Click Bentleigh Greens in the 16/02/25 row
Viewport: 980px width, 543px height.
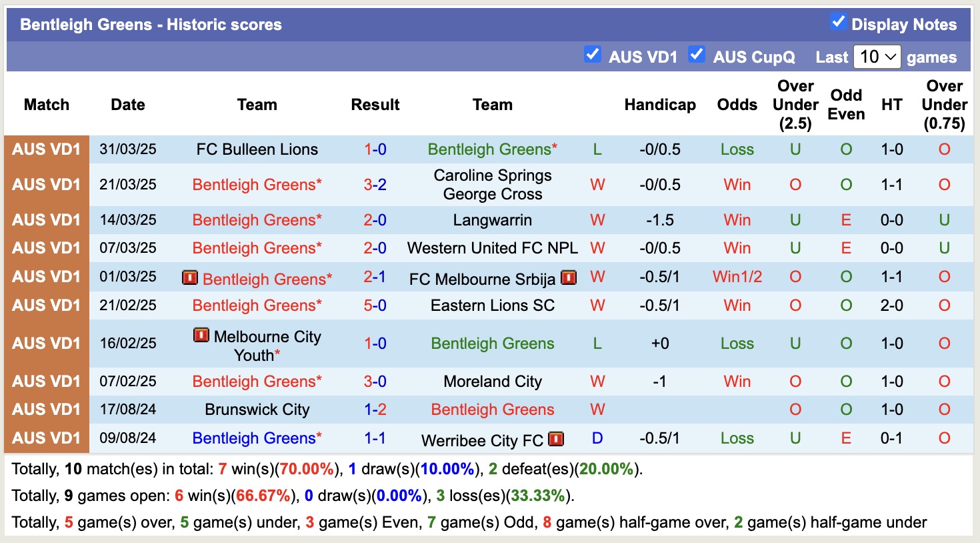pos(492,344)
